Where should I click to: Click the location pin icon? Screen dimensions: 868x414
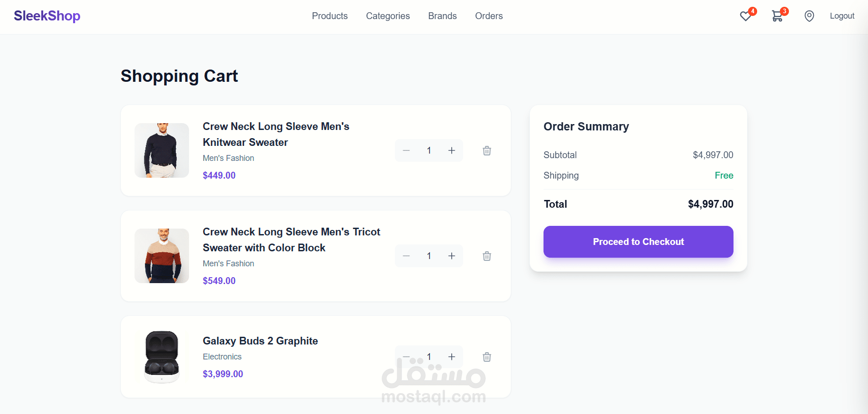tap(809, 16)
